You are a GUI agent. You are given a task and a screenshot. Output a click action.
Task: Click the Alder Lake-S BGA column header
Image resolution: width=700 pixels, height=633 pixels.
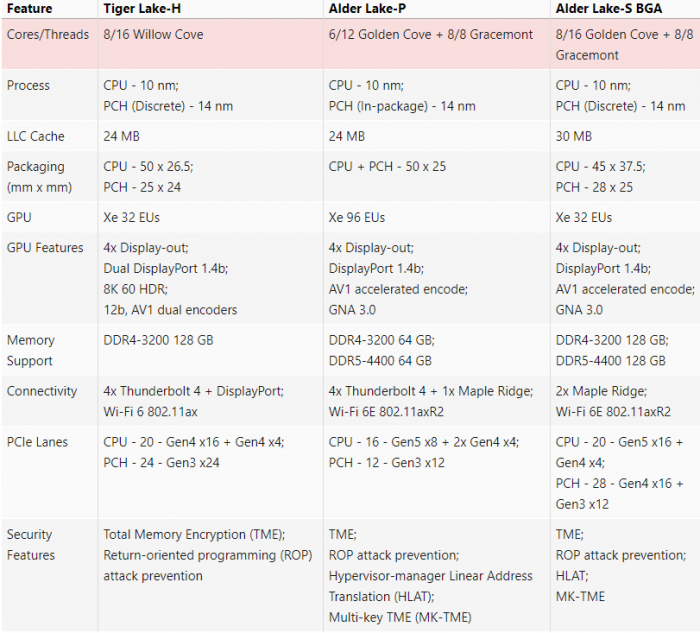point(610,9)
